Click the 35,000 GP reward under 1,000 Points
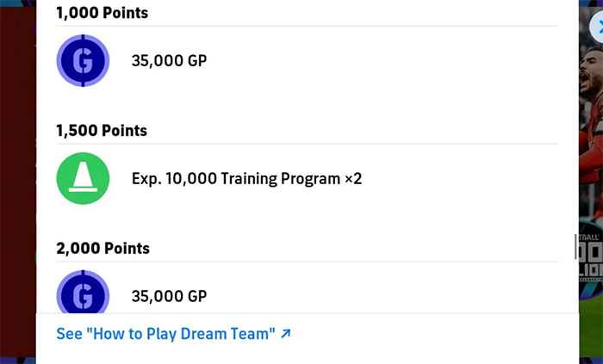Screen dimensions: 603x364 (169, 61)
